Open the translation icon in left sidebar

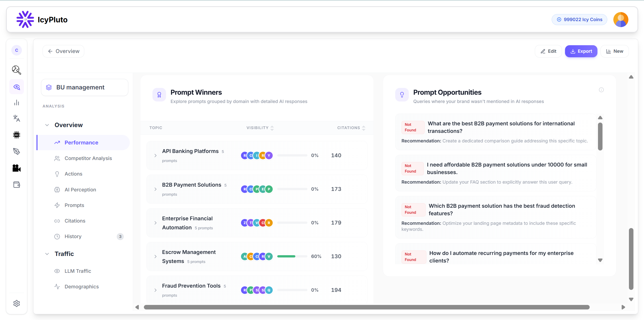click(17, 118)
